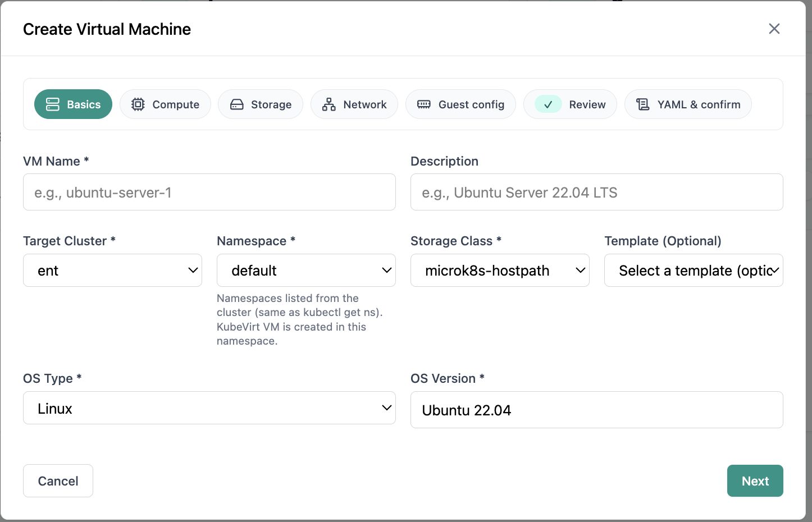
Task: Focus the VM Name input field
Action: point(209,192)
